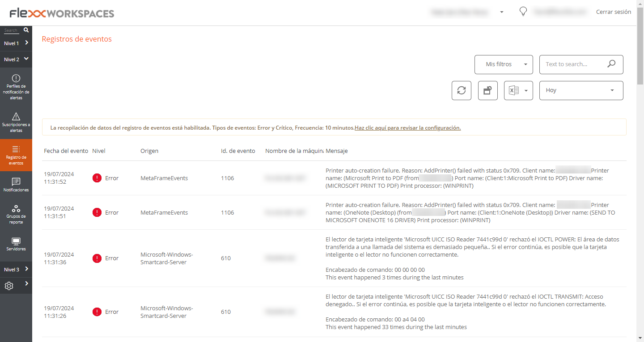The width and height of the screenshot is (644, 342).
Task: Click the Excel export icon
Action: pyautogui.click(x=514, y=90)
